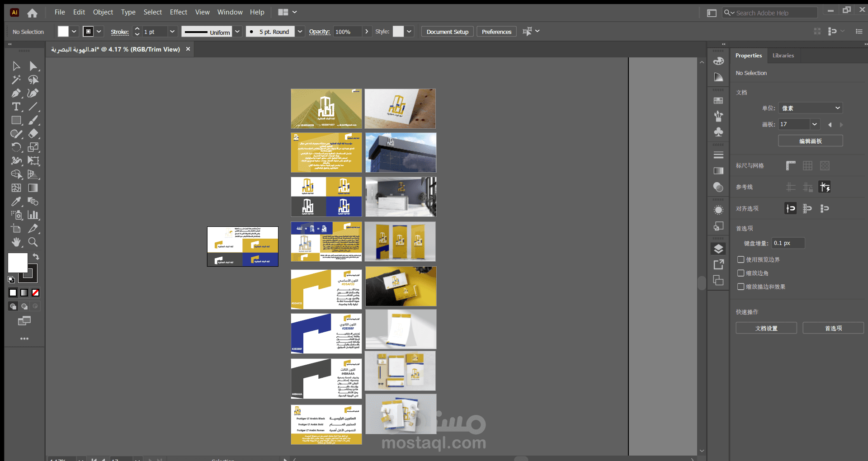Click the 文档设置 quick action button
868x461 pixels.
tap(766, 328)
